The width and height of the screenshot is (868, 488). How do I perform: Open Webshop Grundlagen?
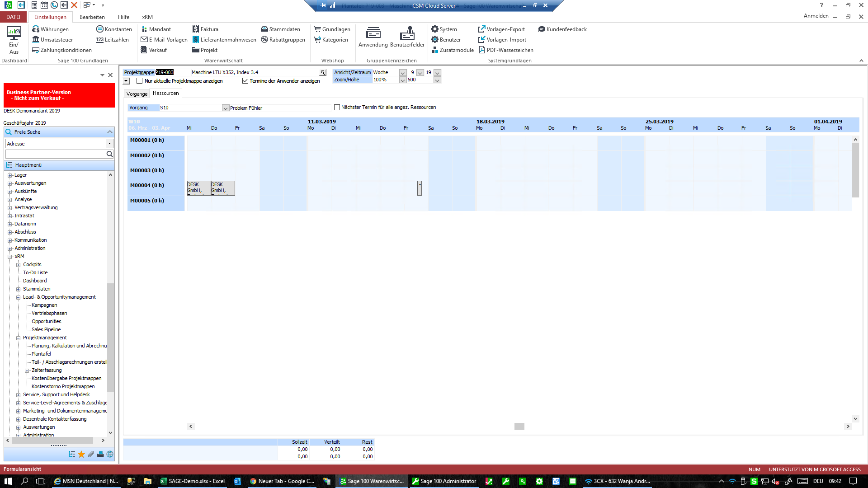(x=332, y=29)
